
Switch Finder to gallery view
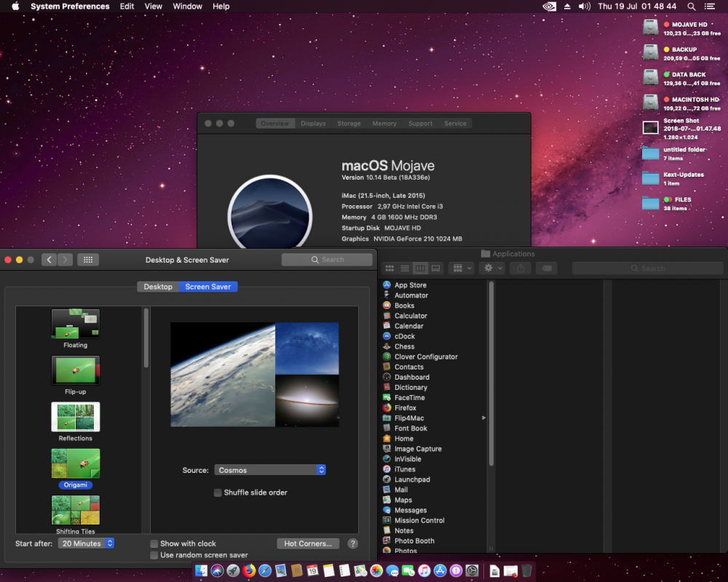(435, 268)
